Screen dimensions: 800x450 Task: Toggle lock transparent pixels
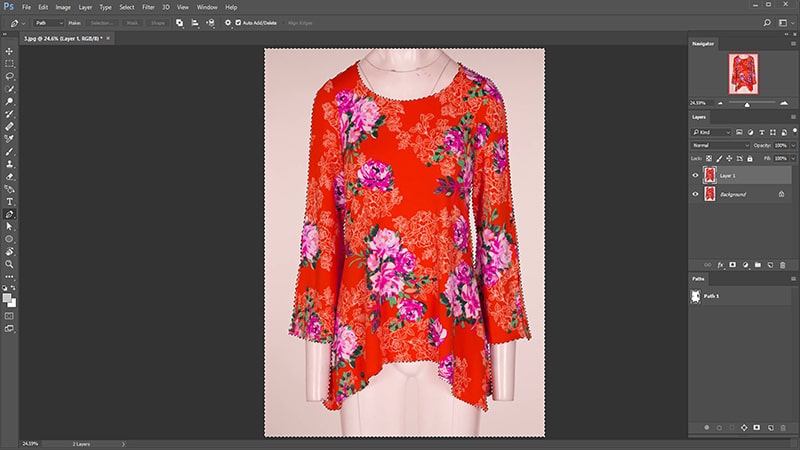point(709,159)
